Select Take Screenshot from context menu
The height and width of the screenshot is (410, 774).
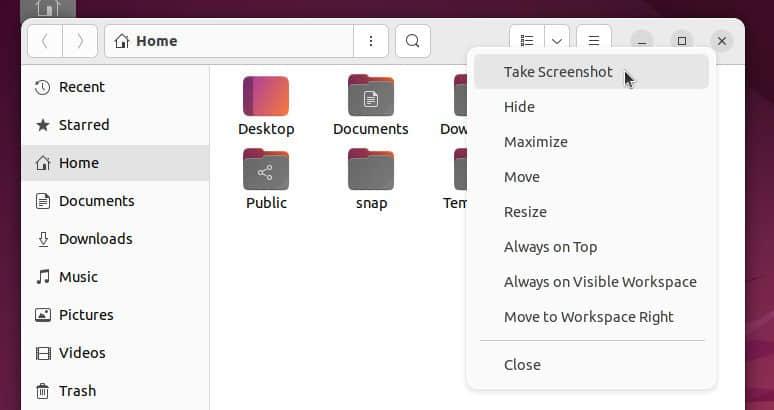(558, 72)
